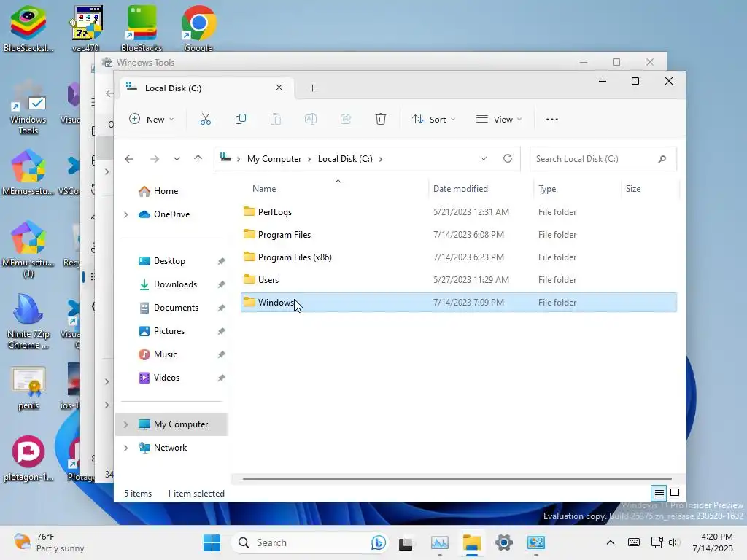747x560 pixels.
Task: Click the BlueStacks desktop shortcut icon
Action: pyautogui.click(x=142, y=28)
